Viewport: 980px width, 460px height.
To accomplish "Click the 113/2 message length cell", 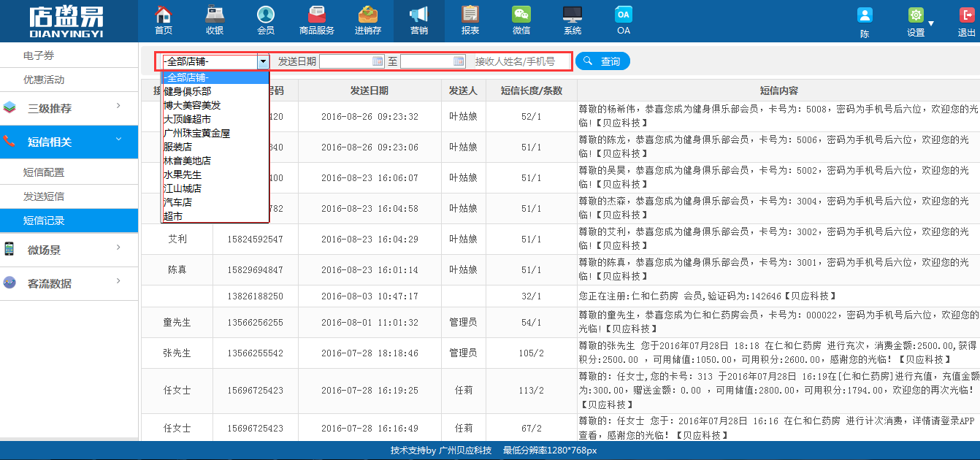I will (532, 391).
